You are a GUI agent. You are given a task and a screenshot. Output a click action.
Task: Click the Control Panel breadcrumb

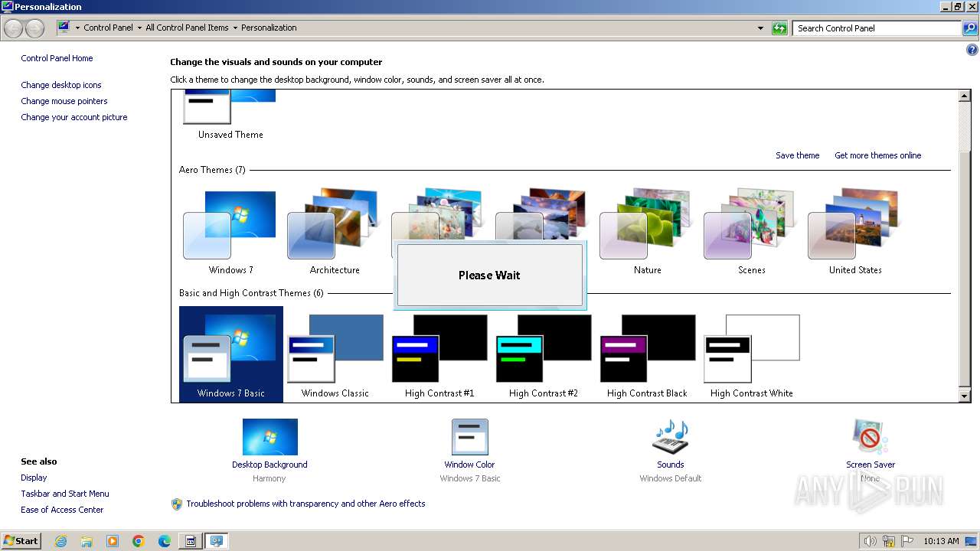(108, 28)
